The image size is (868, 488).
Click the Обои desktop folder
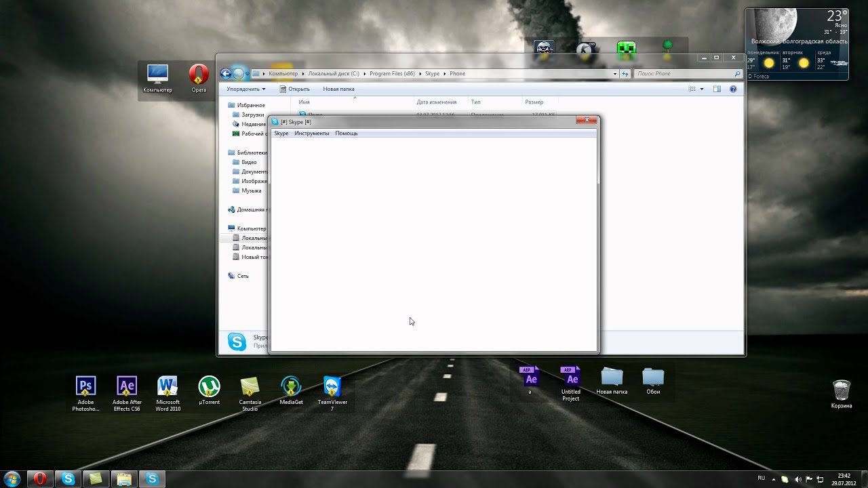[653, 381]
